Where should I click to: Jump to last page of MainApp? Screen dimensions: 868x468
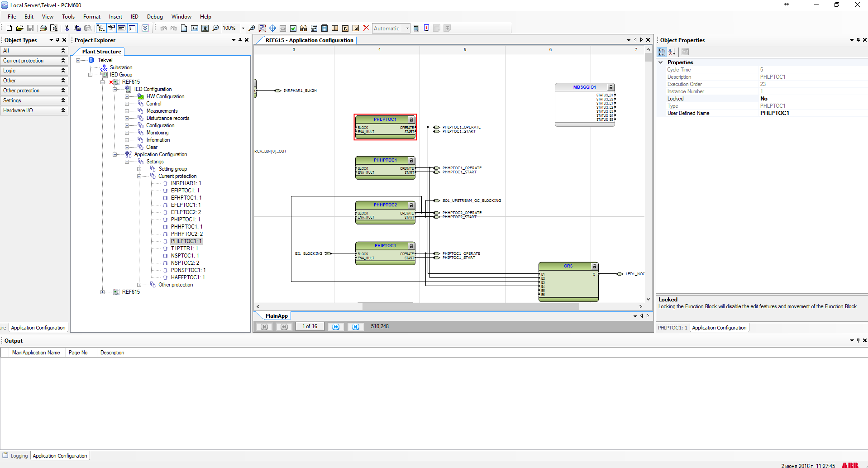tap(356, 327)
